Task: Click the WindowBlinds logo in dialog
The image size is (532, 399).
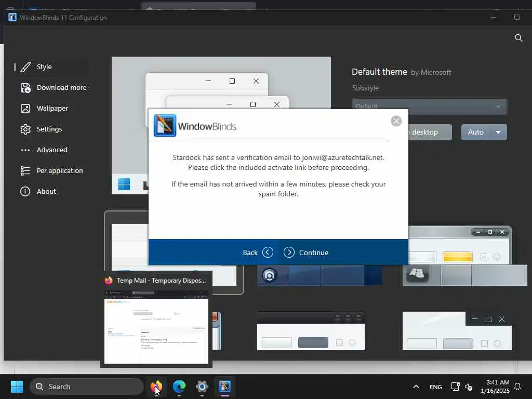Action: (165, 126)
